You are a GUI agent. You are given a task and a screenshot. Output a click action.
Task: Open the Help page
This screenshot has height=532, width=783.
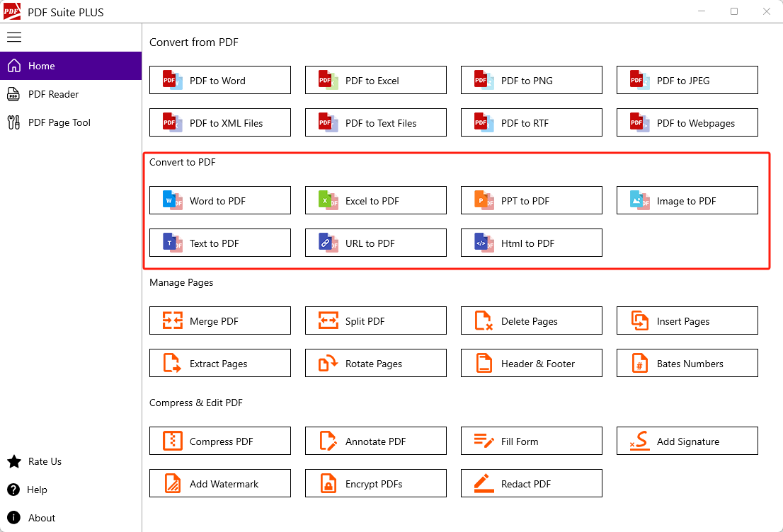(x=37, y=490)
